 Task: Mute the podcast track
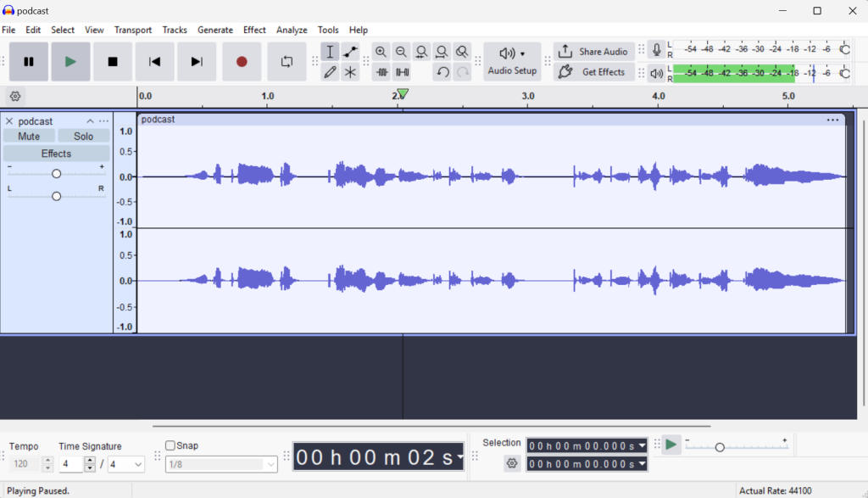pyautogui.click(x=29, y=136)
